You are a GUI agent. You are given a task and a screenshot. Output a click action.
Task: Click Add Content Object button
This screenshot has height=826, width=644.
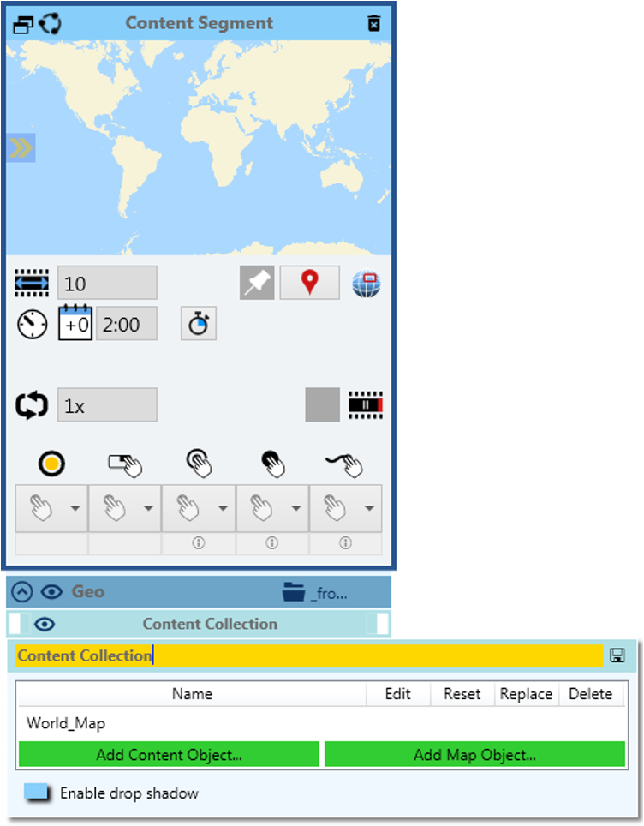pyautogui.click(x=169, y=755)
